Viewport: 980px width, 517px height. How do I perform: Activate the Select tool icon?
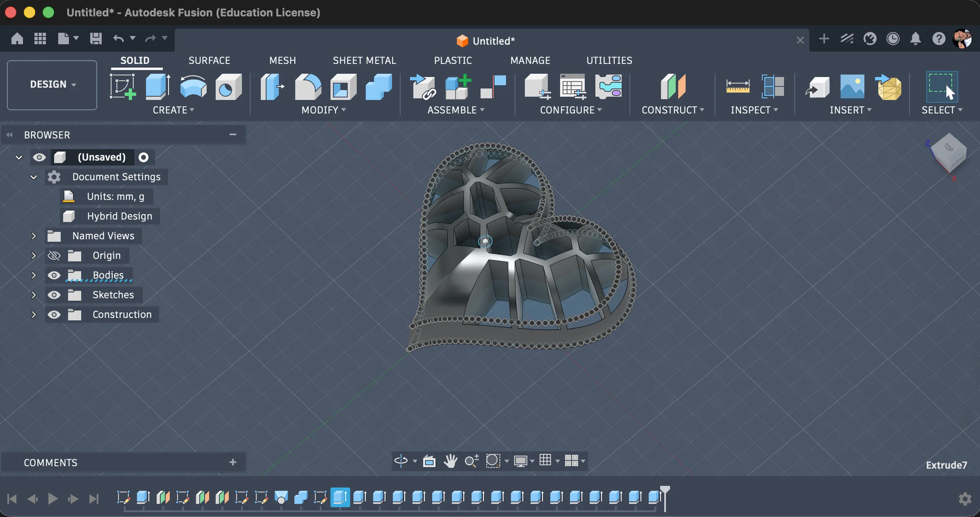942,86
